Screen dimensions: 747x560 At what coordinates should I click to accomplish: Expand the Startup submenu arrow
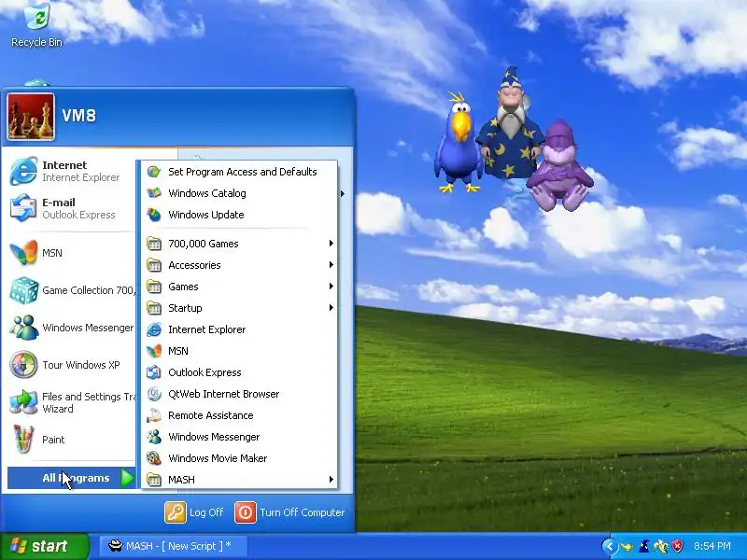tap(331, 308)
